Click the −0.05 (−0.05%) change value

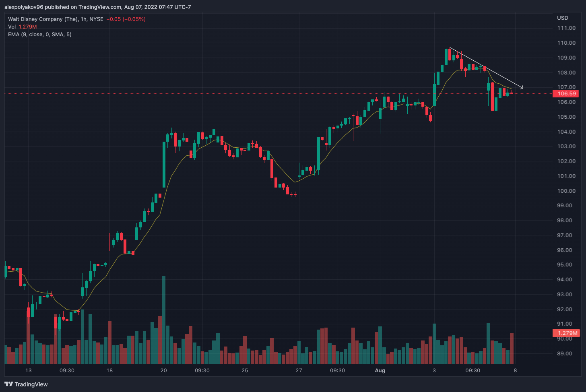click(x=126, y=19)
